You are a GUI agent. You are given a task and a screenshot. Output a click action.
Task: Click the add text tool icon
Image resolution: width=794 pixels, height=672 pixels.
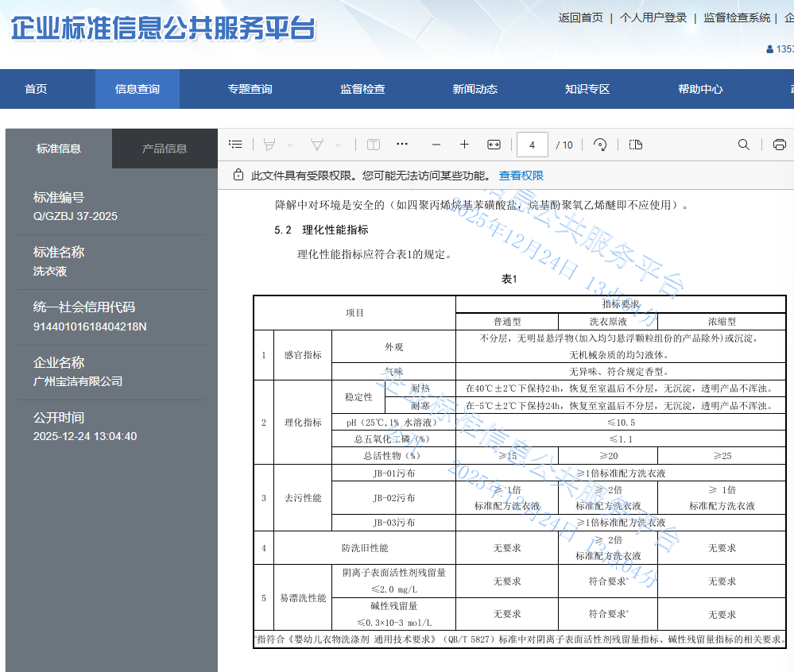pyautogui.click(x=373, y=145)
